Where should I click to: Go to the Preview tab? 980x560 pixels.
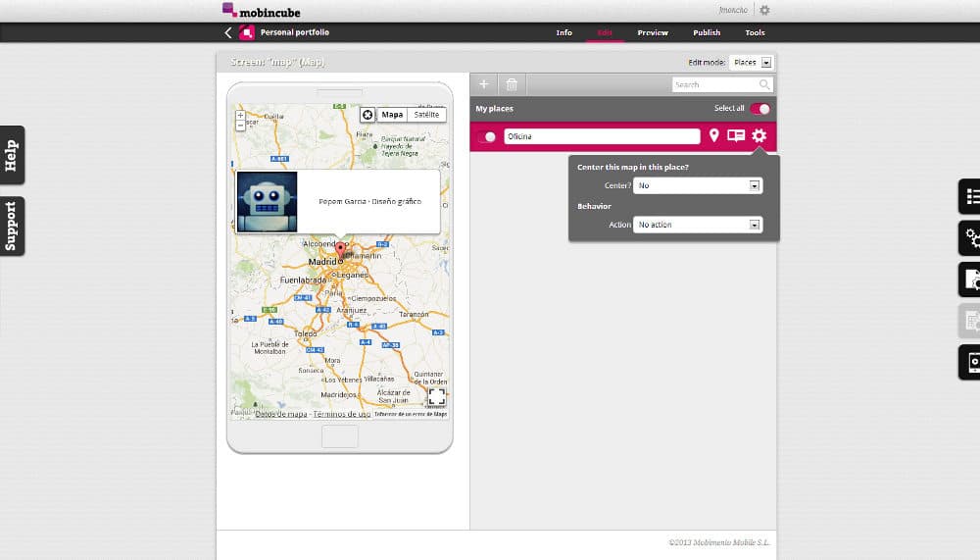(653, 32)
